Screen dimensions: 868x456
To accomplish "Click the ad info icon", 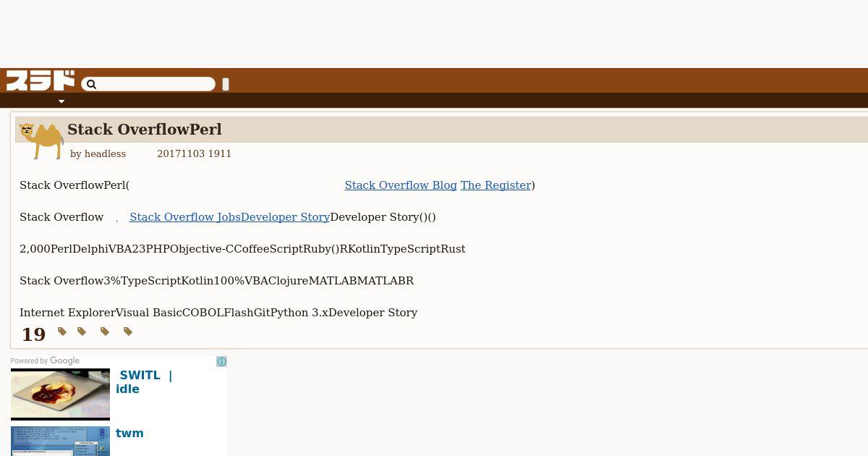I will point(222,361).
